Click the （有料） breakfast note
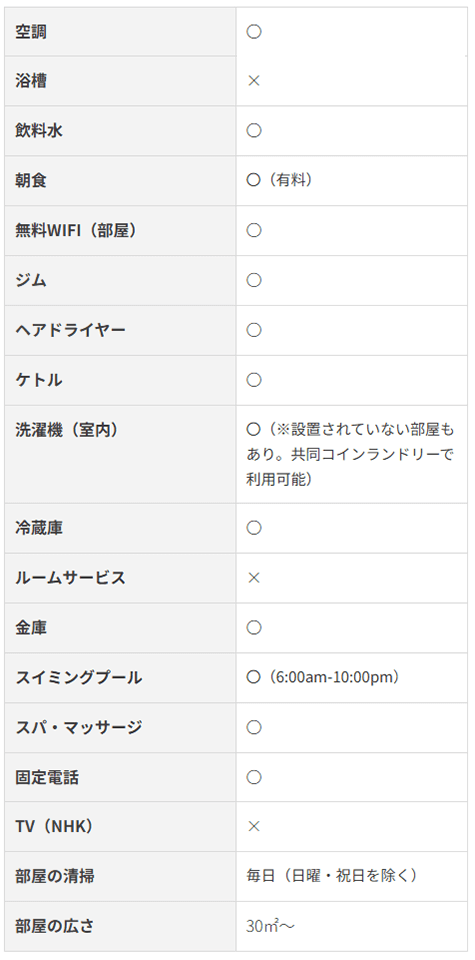 point(289,181)
